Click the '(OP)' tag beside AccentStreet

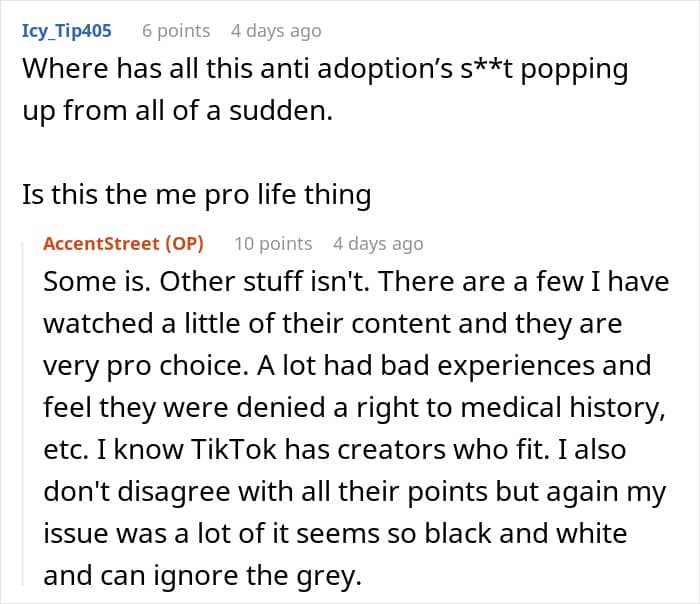pyautogui.click(x=185, y=244)
